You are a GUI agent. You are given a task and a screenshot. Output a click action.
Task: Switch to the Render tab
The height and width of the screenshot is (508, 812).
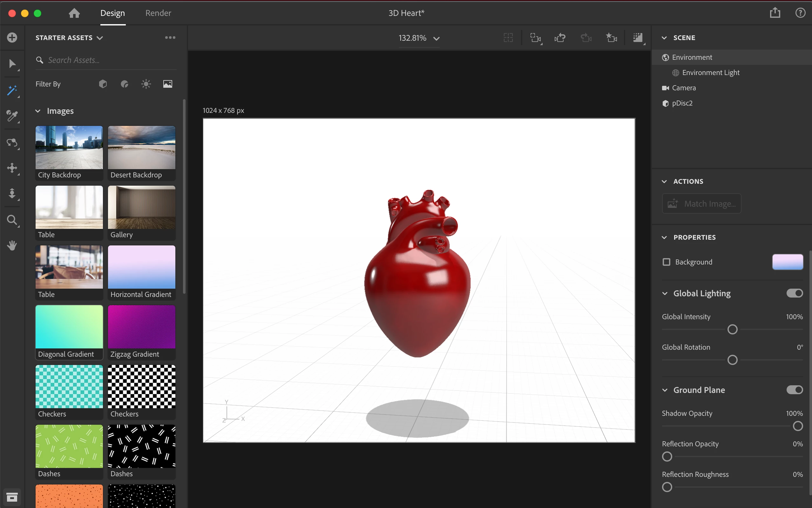point(158,13)
